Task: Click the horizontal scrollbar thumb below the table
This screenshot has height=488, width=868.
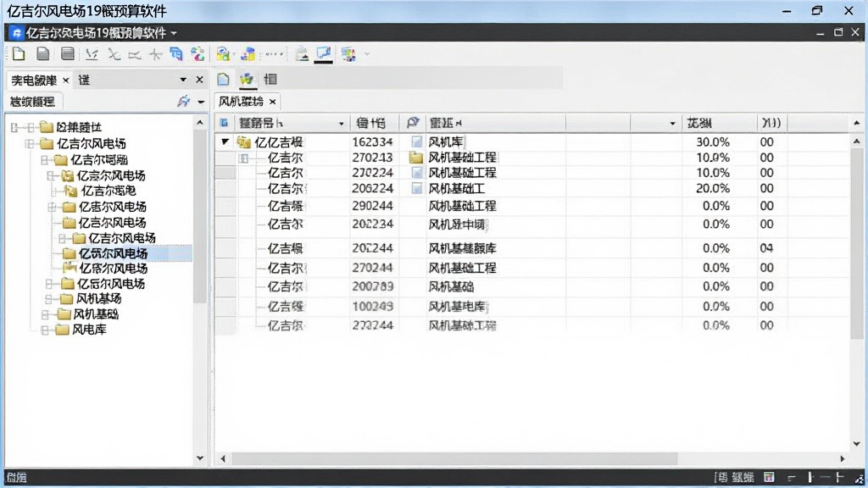Action: 454,458
